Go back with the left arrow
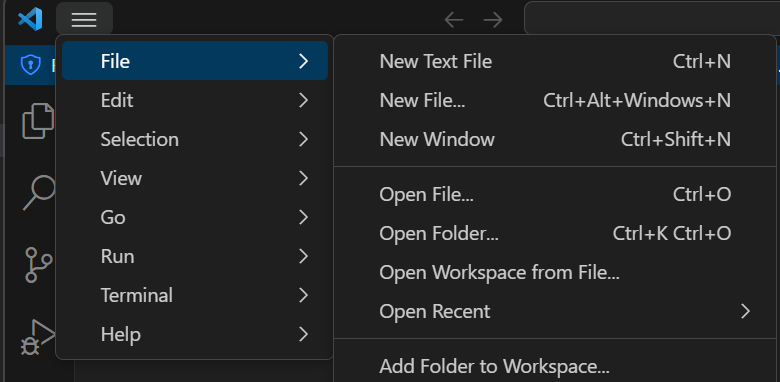Screen dimensions: 780x382 pos(454,20)
